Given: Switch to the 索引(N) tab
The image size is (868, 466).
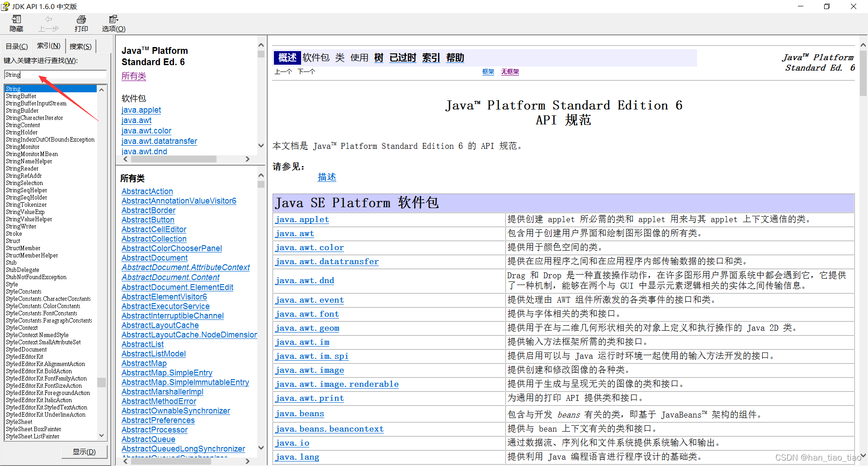Looking at the screenshot, I should (x=48, y=46).
